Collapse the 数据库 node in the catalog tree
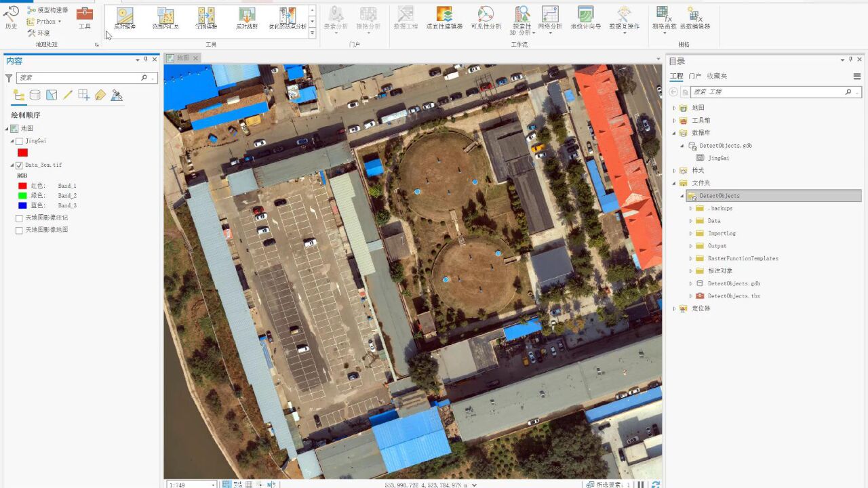This screenshot has width=868, height=488. click(x=673, y=133)
